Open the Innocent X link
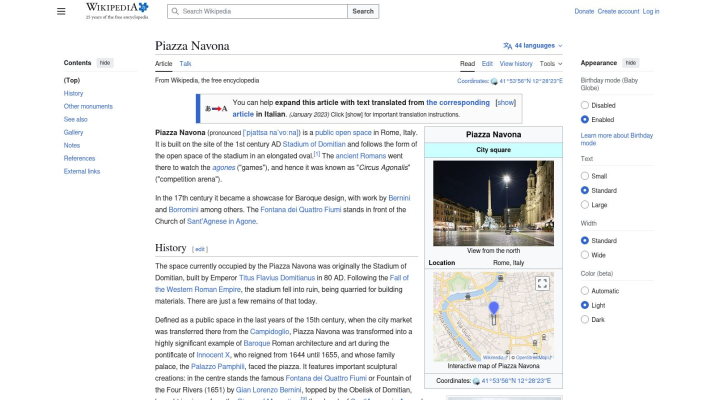This screenshot has height=400, width=720. pyautogui.click(x=213, y=355)
